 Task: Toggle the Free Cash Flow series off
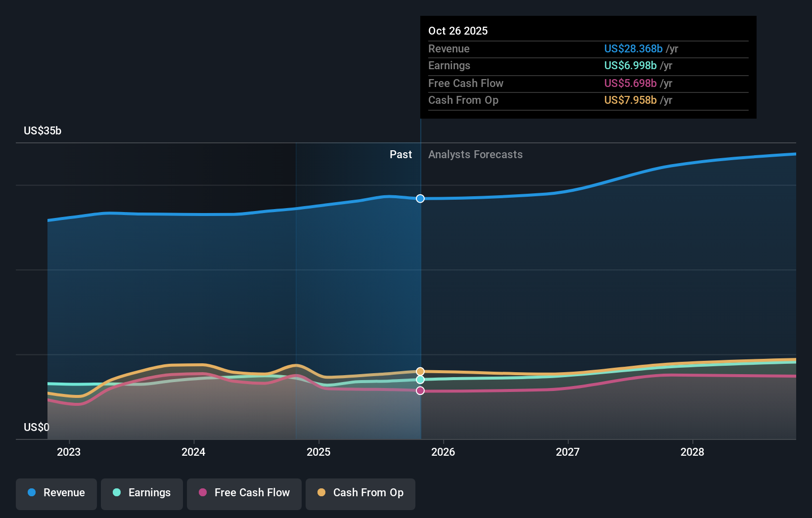point(244,493)
